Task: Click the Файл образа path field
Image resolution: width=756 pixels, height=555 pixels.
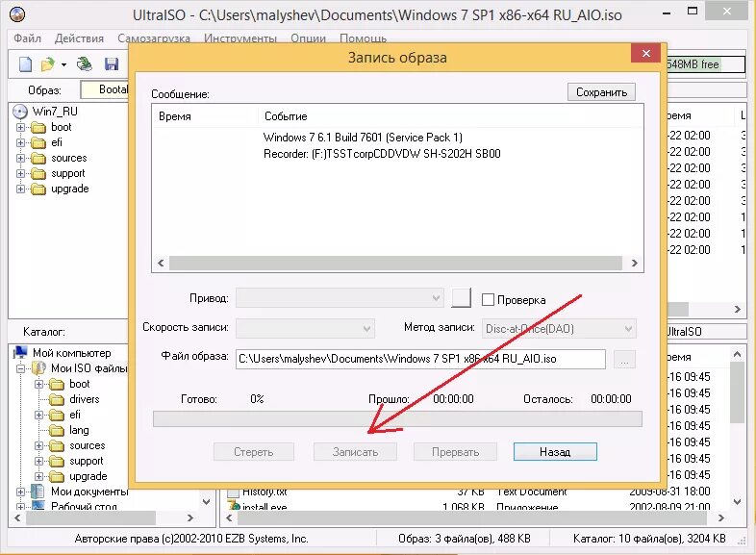Action: [420, 359]
